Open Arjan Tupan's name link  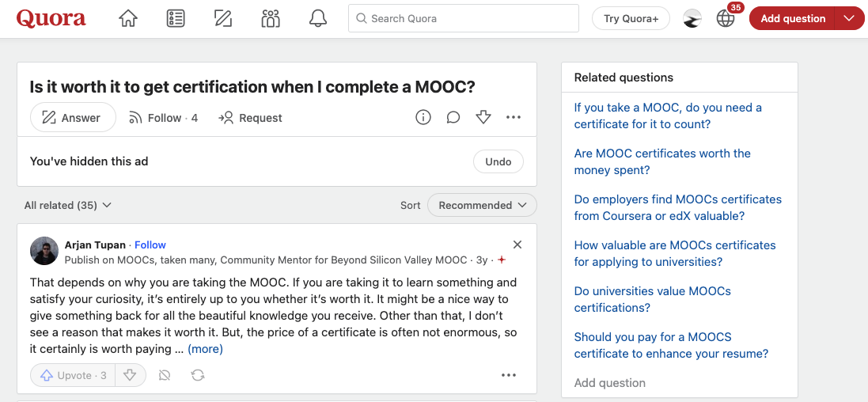[x=95, y=245]
